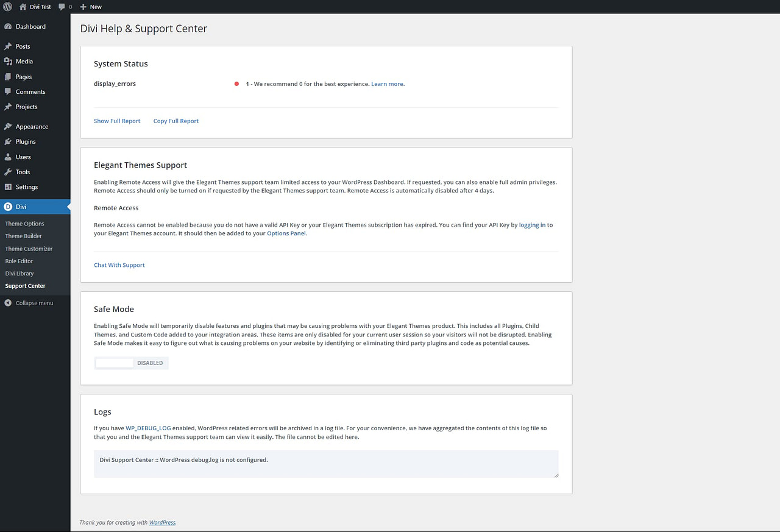Click the WordPress logo icon

7,7
